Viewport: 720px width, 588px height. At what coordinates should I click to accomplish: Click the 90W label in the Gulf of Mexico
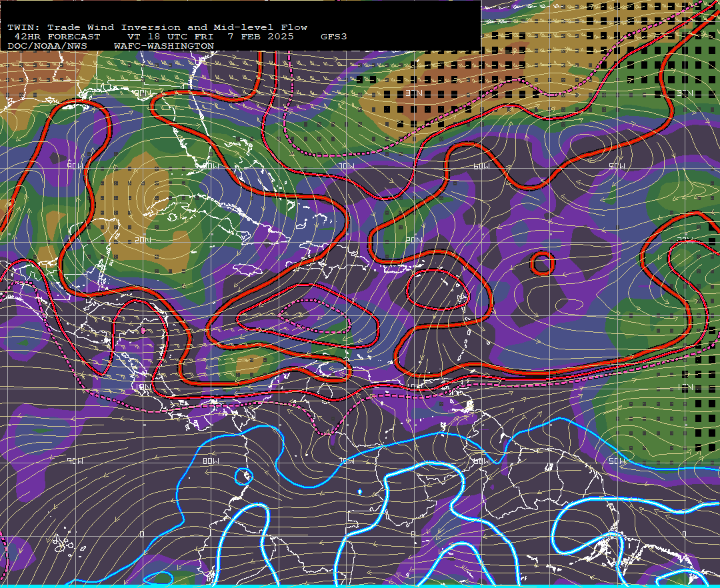[75, 167]
